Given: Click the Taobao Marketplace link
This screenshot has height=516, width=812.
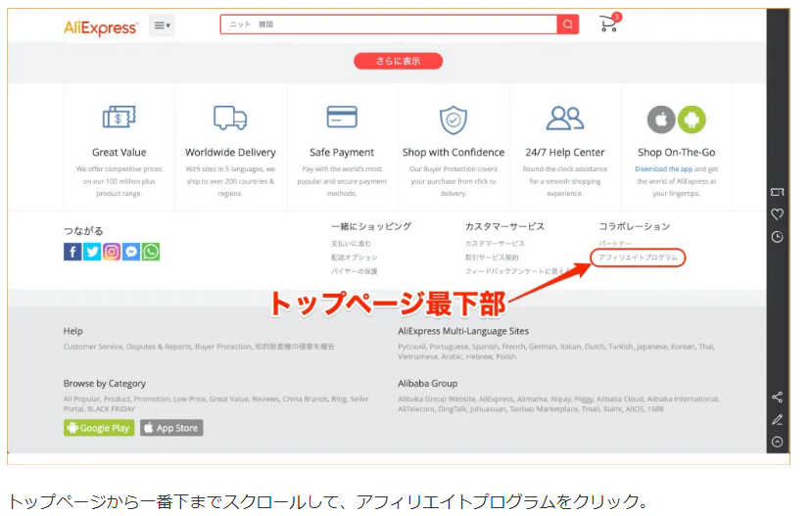Looking at the screenshot, I should (544, 409).
